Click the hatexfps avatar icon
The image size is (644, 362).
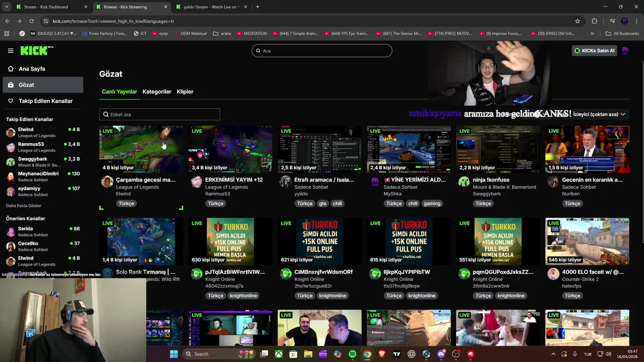coord(553,274)
